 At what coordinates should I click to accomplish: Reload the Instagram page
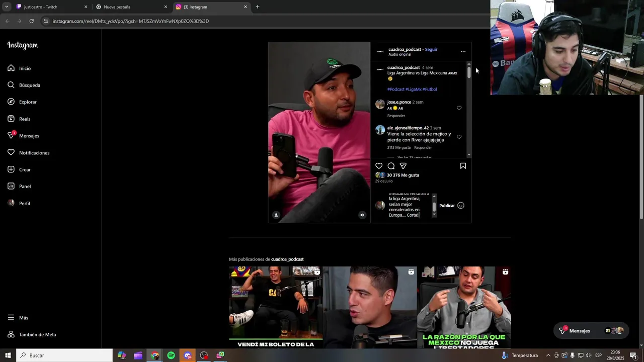click(x=31, y=21)
